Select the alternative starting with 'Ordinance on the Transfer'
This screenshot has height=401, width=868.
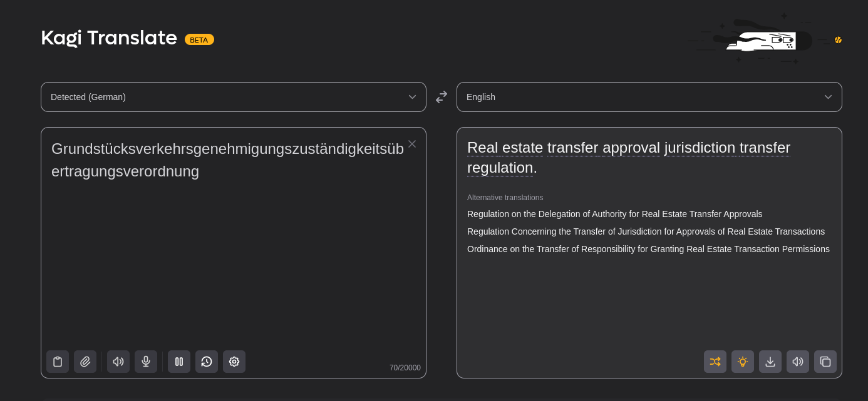pyautogui.click(x=648, y=249)
